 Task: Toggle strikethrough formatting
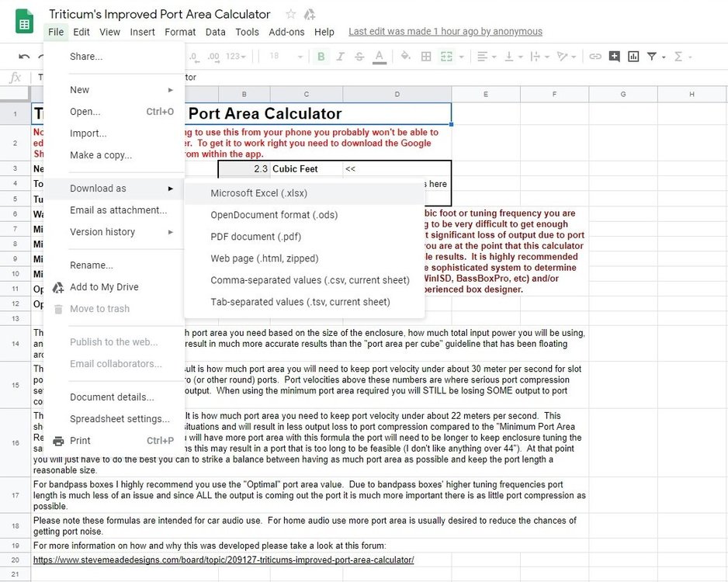[359, 57]
